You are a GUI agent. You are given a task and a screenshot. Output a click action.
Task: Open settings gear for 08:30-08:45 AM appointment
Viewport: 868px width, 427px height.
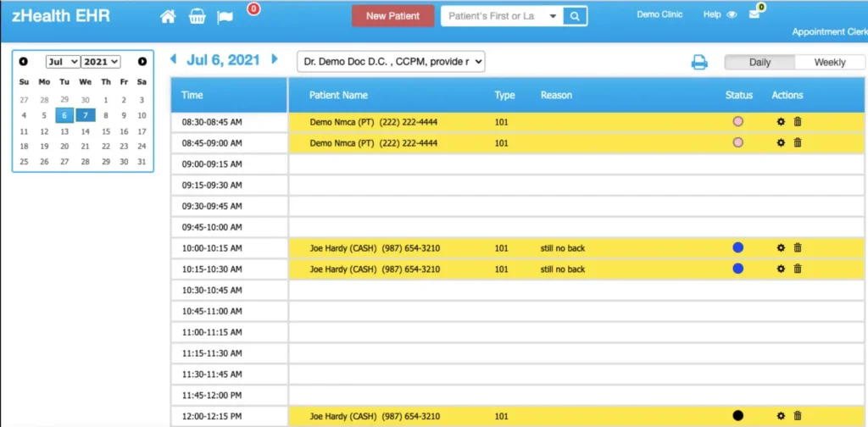[781, 122]
